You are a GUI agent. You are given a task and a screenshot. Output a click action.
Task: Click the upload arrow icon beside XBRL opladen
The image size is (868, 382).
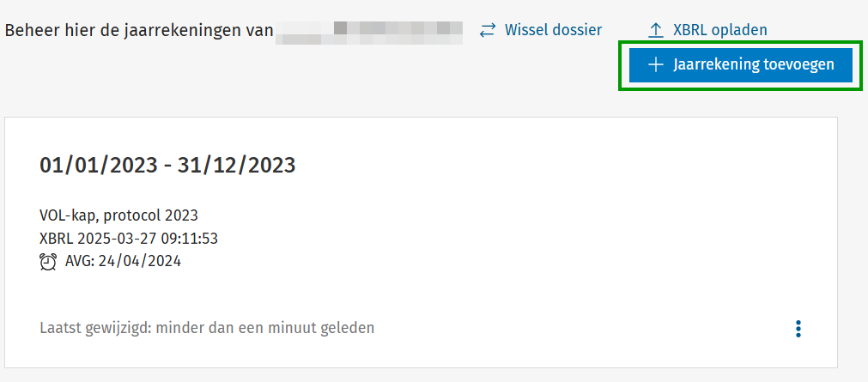pyautogui.click(x=655, y=30)
